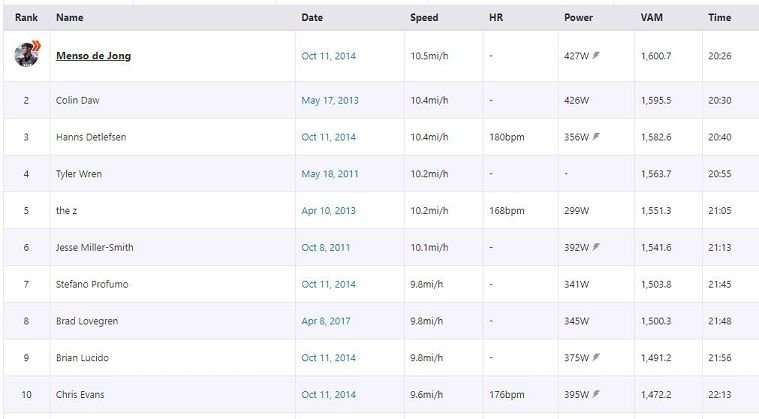Open Jesse Miller-Smith's Oct 8, 2011 activity
759x419 pixels.
coord(325,247)
